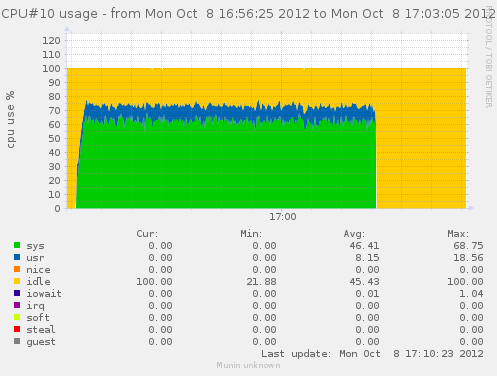Click the sys max value 68.75
Image resolution: width=497 pixels, height=376 pixels.
[x=468, y=246]
